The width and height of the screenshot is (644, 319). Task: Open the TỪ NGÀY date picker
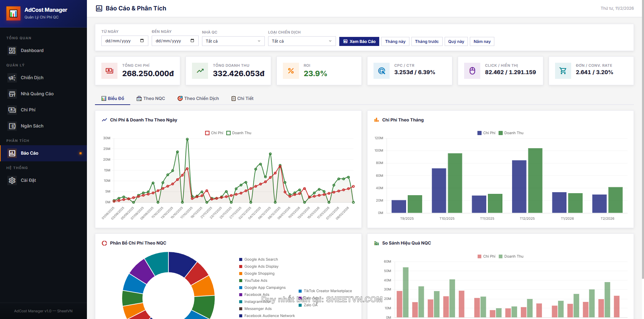(124, 41)
